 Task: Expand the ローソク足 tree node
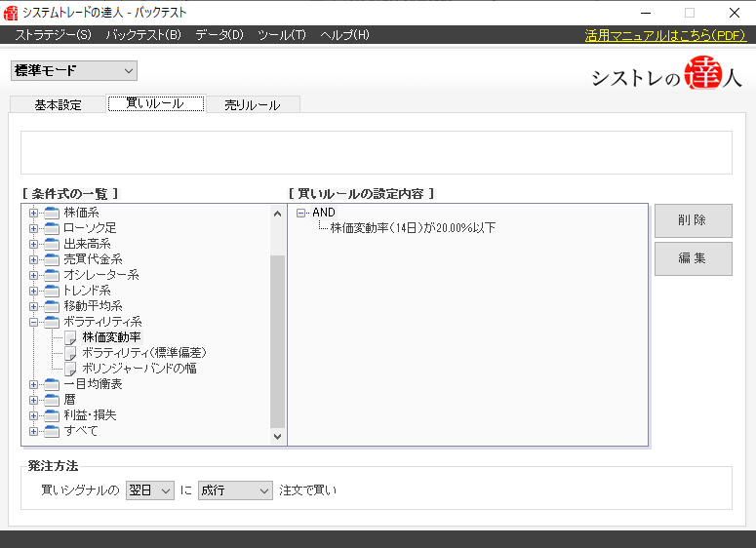pos(33,228)
